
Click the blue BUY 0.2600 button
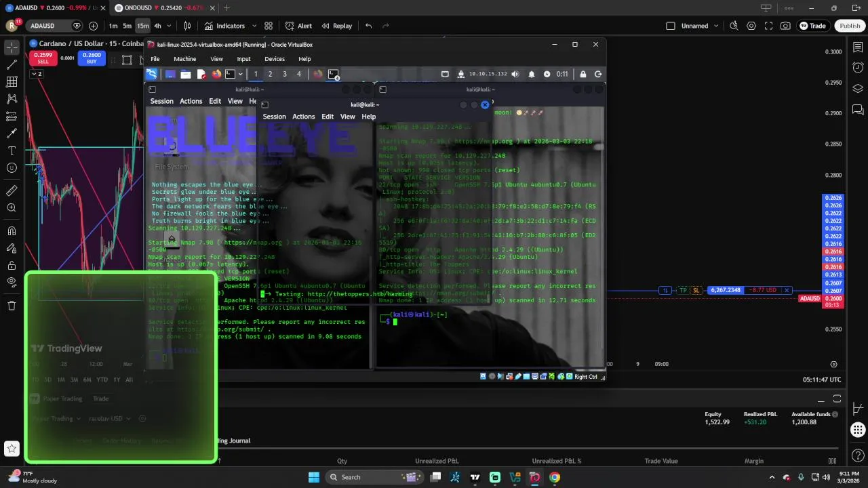coord(92,58)
